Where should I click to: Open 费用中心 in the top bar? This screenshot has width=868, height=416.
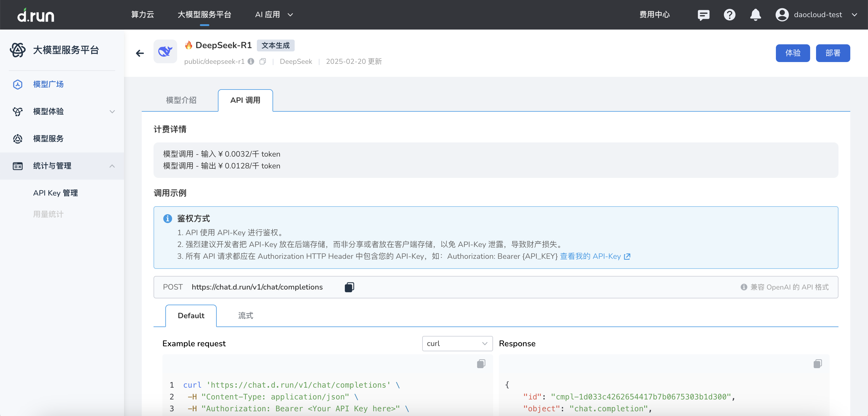(654, 15)
